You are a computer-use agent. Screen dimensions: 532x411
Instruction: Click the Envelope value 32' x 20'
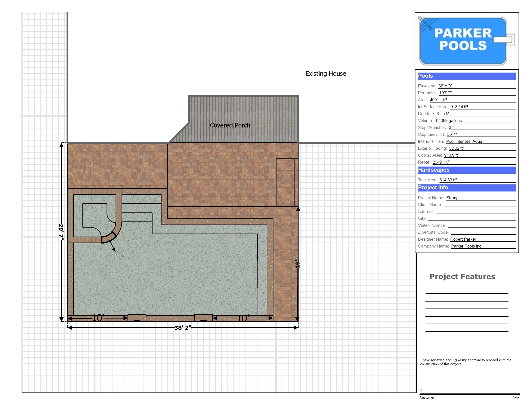tap(446, 86)
